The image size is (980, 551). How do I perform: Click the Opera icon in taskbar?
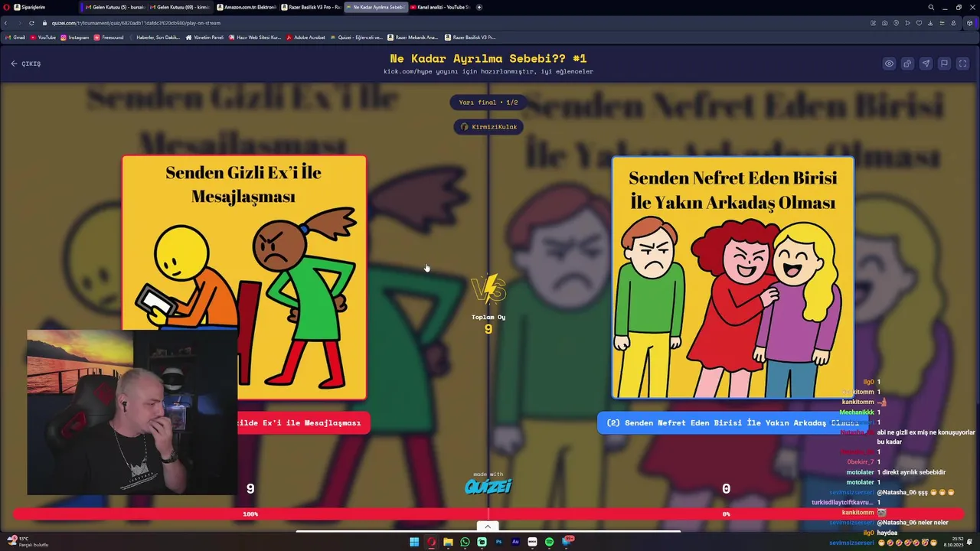coord(431,542)
